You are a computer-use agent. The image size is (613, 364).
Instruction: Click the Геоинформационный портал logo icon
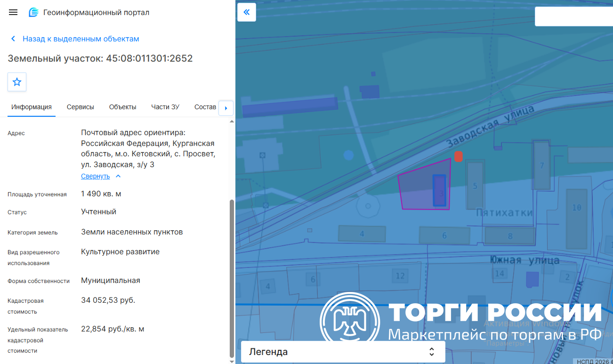33,12
